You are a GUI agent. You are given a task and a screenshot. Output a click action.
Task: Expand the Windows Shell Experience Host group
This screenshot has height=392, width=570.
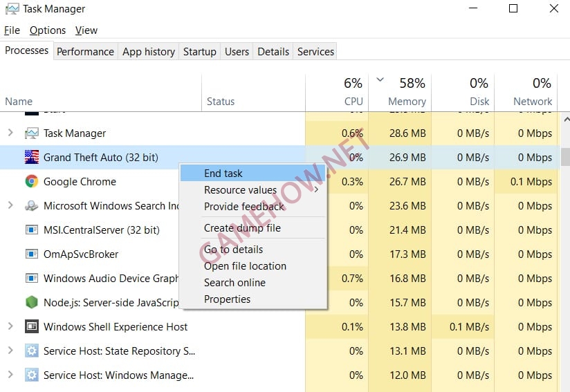pyautogui.click(x=10, y=326)
